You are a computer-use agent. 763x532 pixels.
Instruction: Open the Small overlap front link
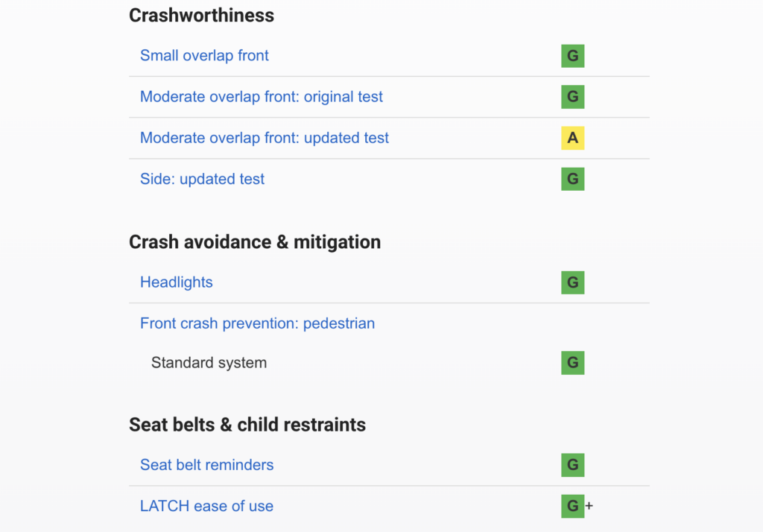204,56
